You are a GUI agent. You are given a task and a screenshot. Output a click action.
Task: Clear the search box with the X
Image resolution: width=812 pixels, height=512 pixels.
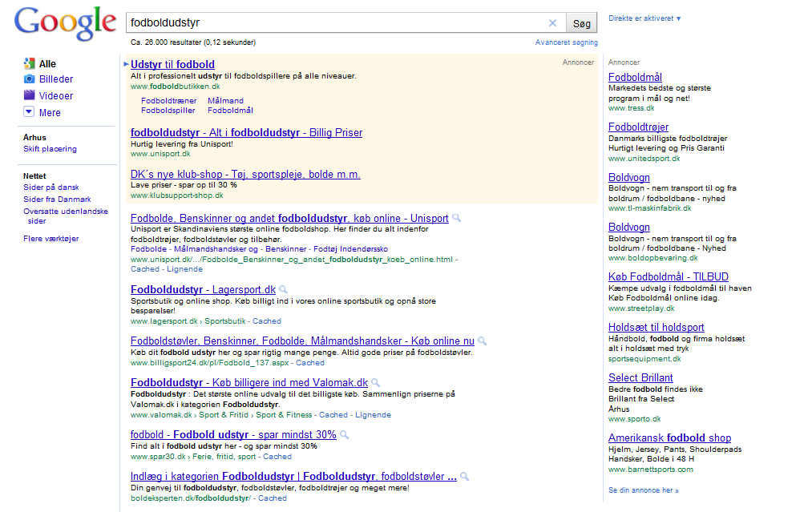pyautogui.click(x=552, y=22)
